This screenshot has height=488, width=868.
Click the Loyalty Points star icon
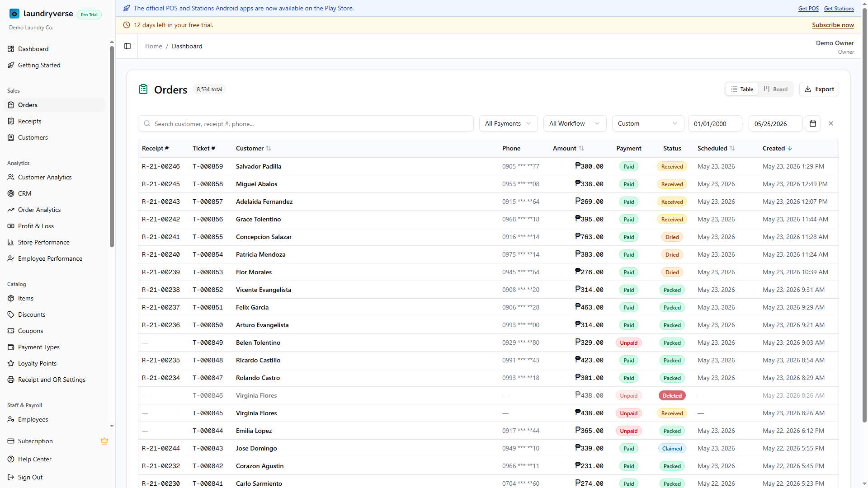[x=11, y=363]
